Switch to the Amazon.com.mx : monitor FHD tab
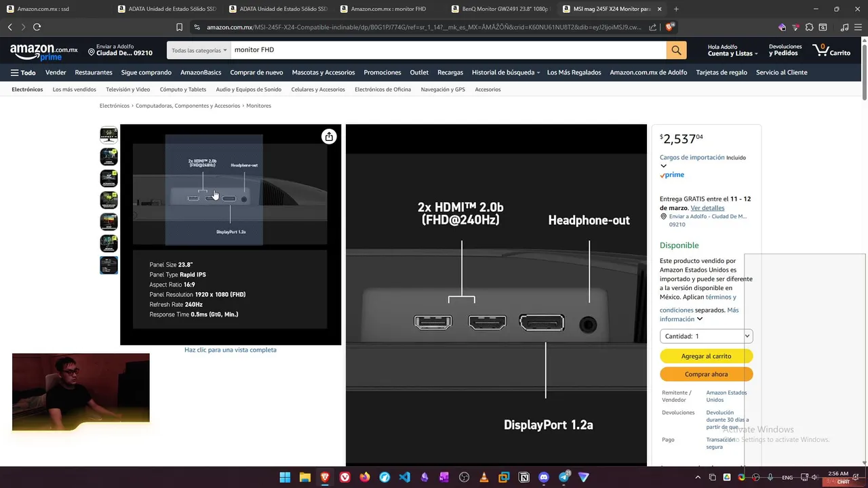868x488 pixels. click(x=389, y=9)
